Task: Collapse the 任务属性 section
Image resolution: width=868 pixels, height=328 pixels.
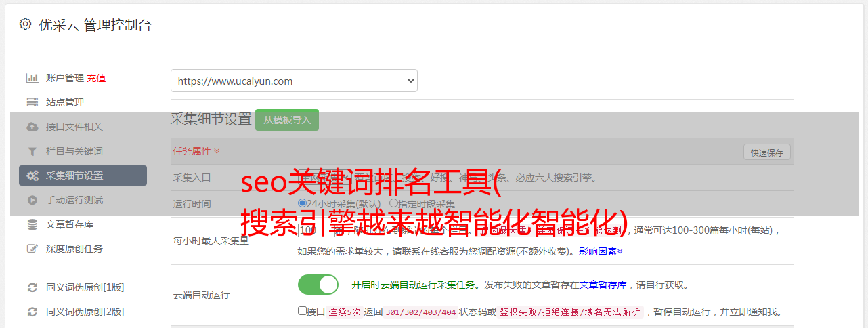Action: coord(196,151)
